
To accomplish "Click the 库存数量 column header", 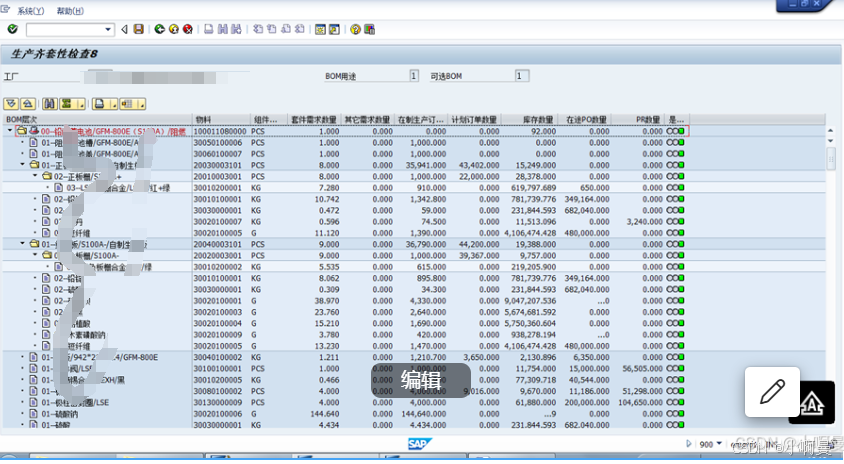I will (x=530, y=119).
